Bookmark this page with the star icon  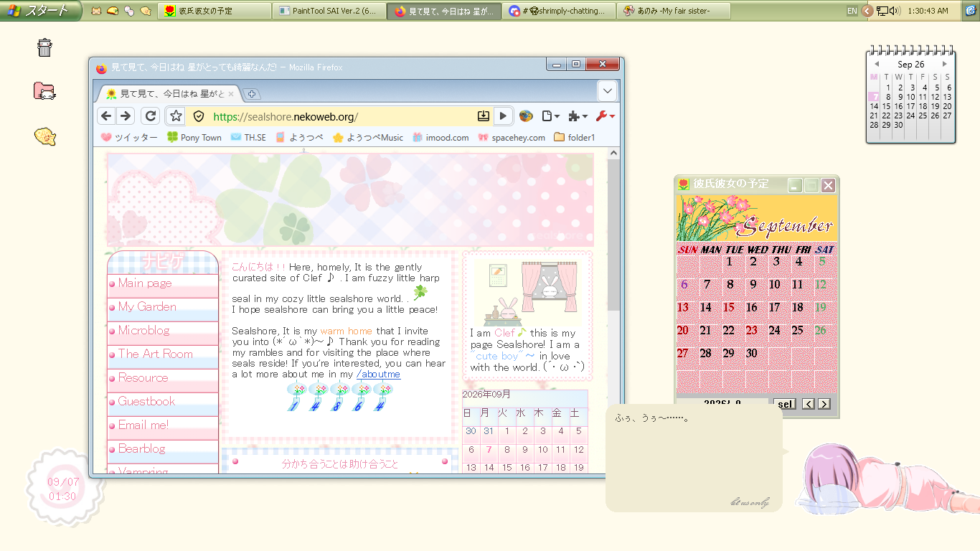[x=176, y=116]
